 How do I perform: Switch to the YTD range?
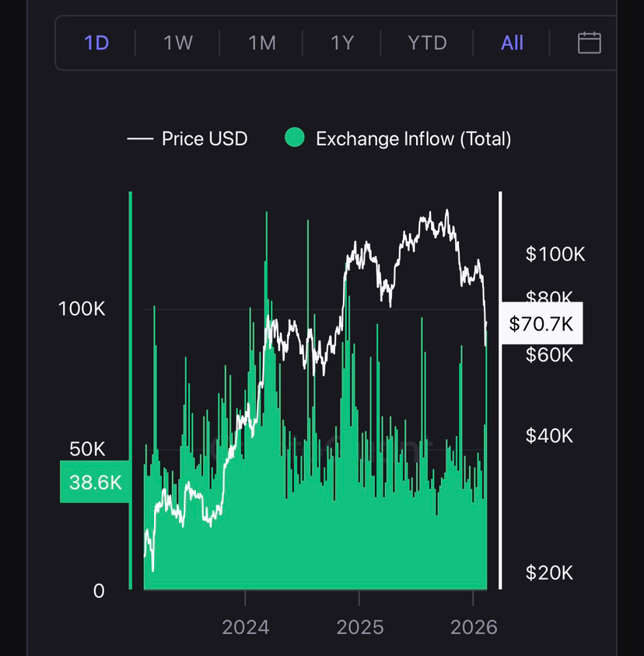pos(427,43)
